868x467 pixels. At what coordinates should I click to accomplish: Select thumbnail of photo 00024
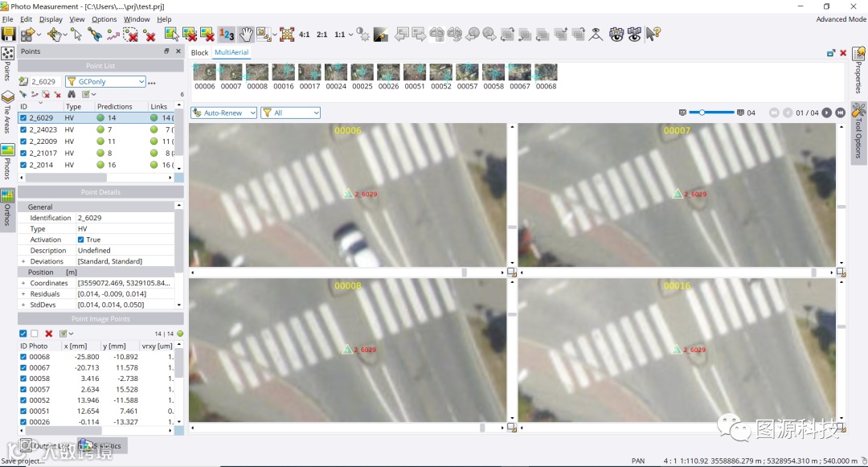(x=336, y=77)
